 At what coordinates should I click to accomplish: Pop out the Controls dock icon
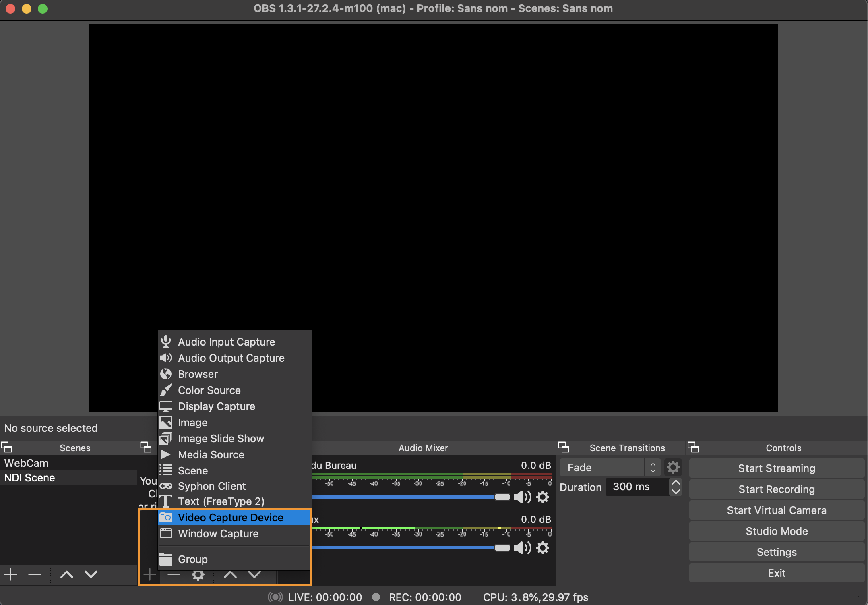coord(693,448)
